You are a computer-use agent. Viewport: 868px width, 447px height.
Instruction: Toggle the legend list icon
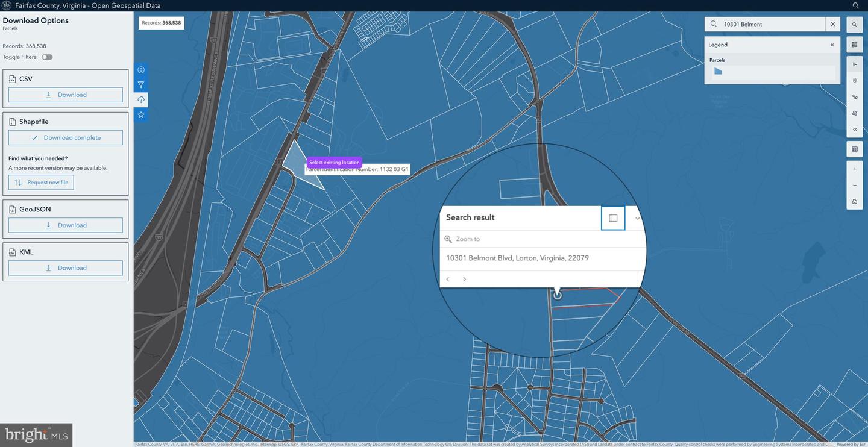point(854,45)
